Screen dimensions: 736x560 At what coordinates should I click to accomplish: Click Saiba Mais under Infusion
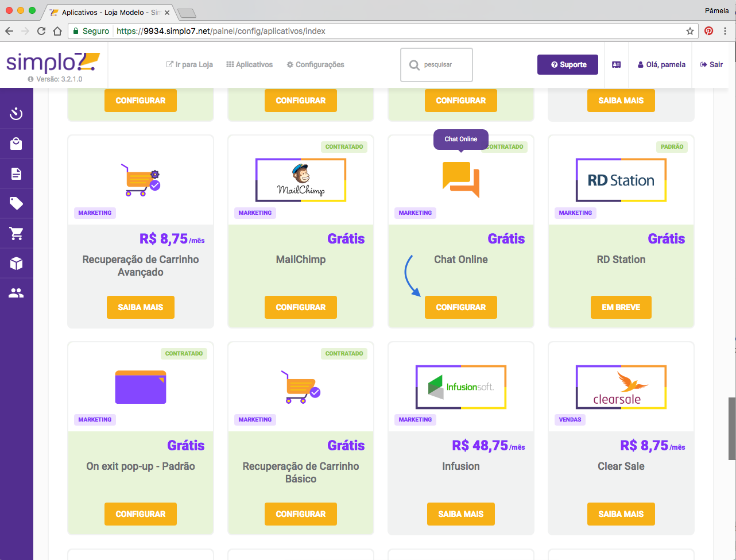(461, 514)
